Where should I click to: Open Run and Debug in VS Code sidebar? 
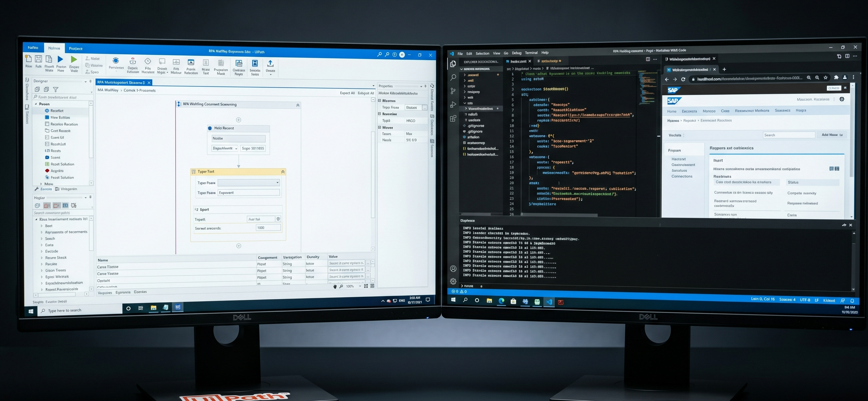453,105
